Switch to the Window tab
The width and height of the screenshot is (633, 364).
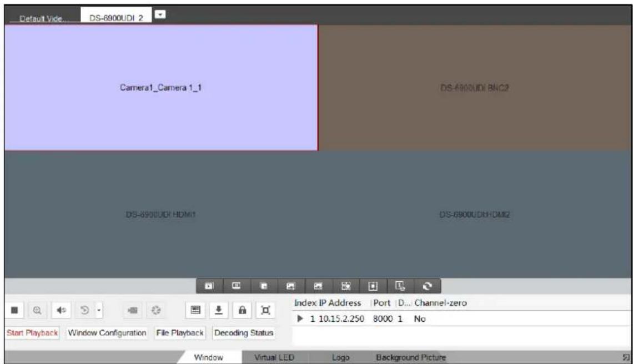click(x=208, y=357)
